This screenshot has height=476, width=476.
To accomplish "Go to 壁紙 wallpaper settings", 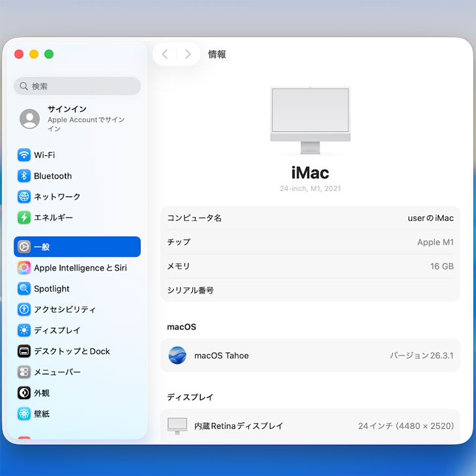I will (42, 414).
